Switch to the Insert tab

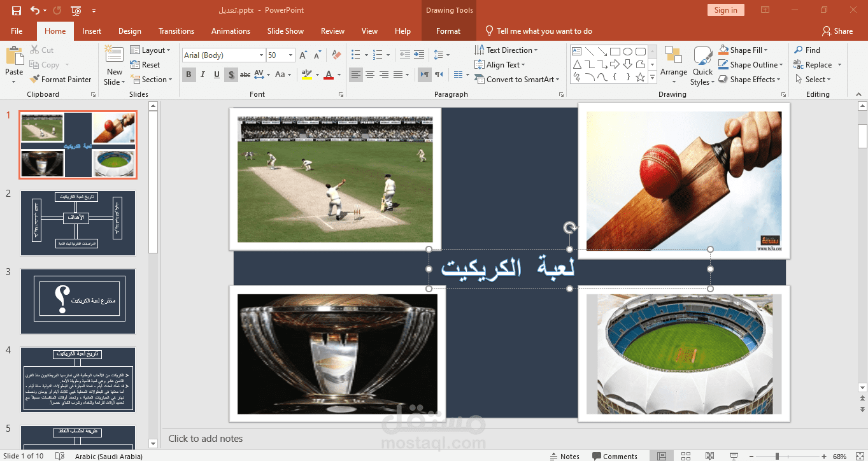pyautogui.click(x=92, y=31)
